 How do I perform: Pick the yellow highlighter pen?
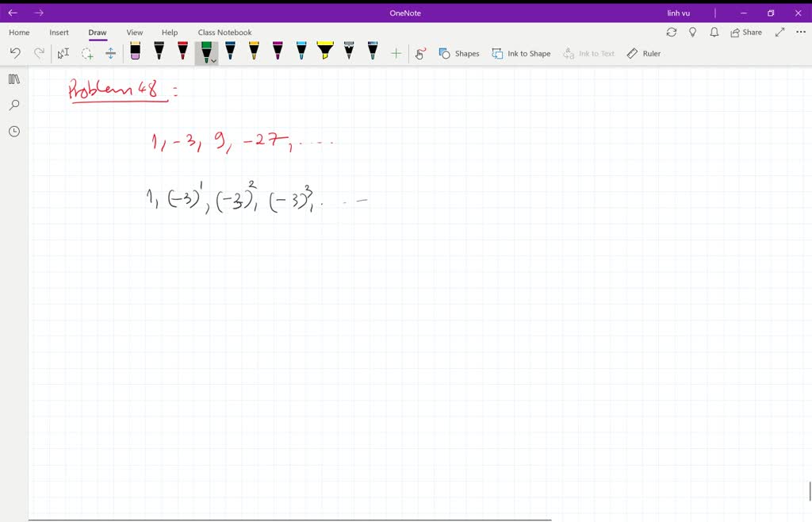tap(325, 52)
